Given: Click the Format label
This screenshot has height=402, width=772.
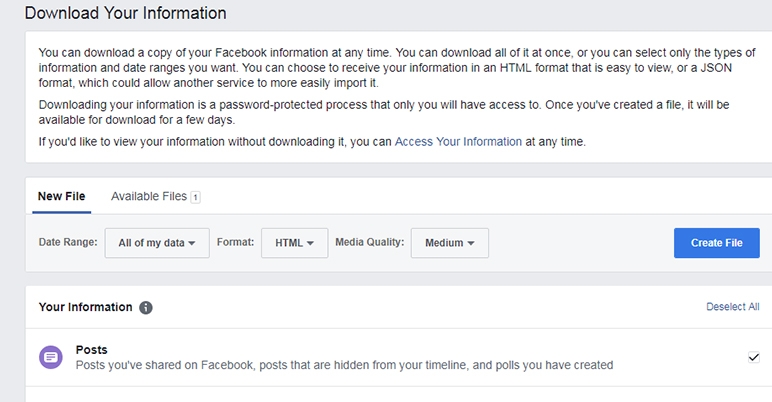Looking at the screenshot, I should [x=235, y=242].
